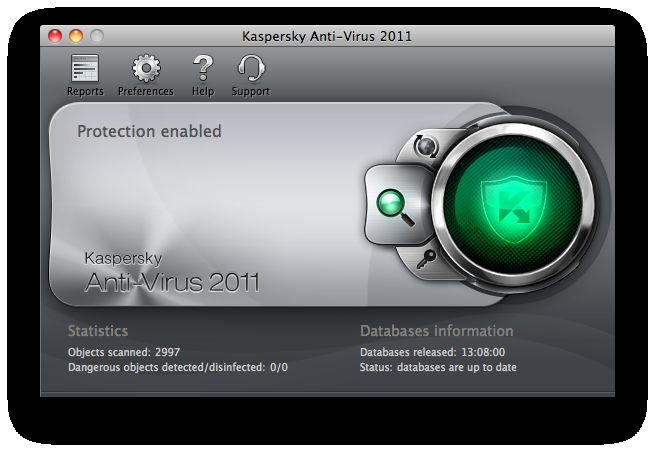Minimize window with the yellow button

76,36
